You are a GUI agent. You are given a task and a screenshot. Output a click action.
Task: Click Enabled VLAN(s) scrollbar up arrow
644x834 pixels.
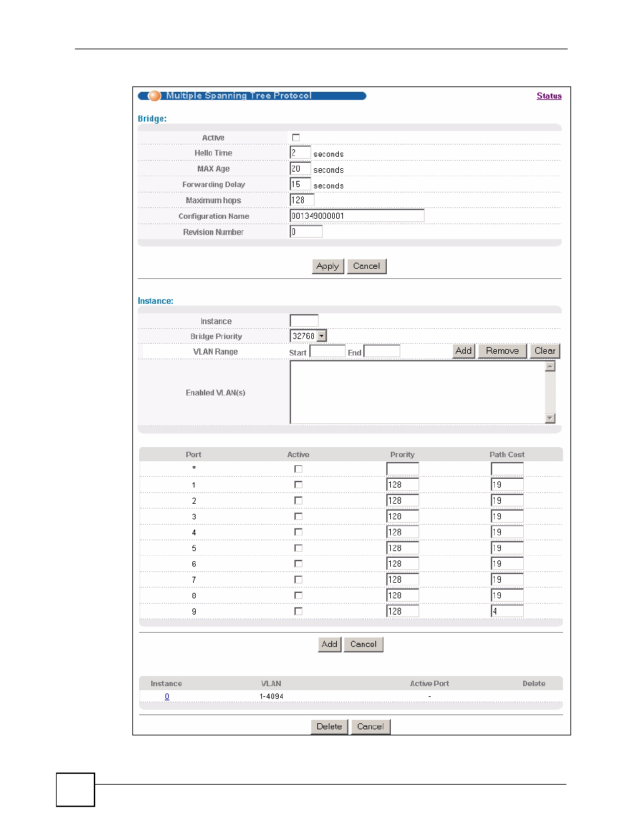pos(550,366)
